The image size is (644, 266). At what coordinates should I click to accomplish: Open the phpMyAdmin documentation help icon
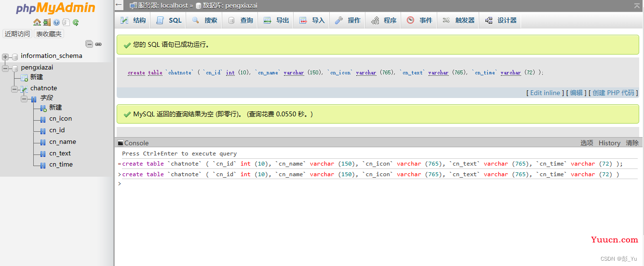pyautogui.click(x=56, y=22)
